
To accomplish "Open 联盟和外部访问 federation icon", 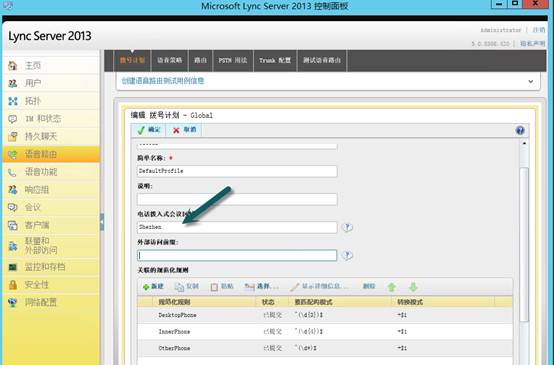I will 13,246.
